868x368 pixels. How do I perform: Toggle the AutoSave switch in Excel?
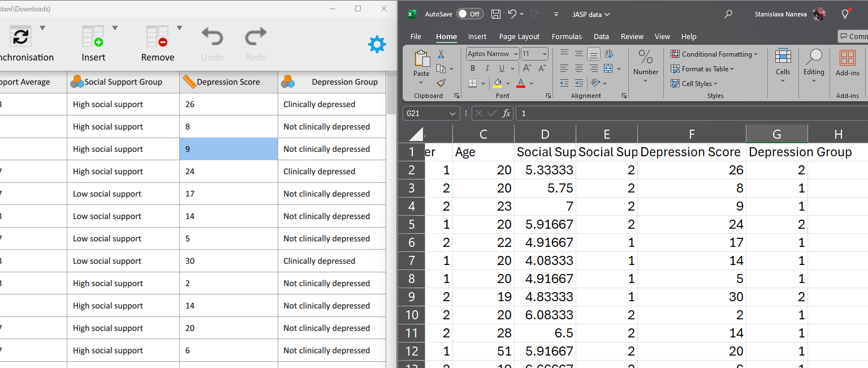tap(469, 14)
